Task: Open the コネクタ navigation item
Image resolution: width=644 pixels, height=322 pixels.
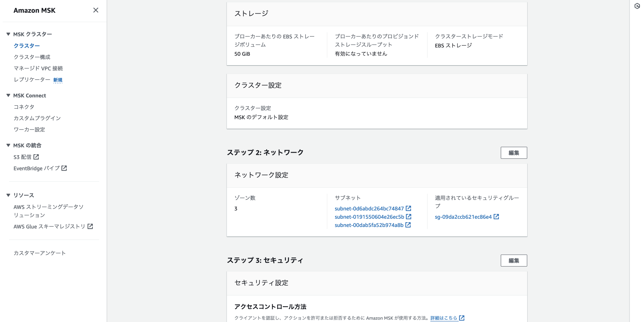Action: point(24,107)
